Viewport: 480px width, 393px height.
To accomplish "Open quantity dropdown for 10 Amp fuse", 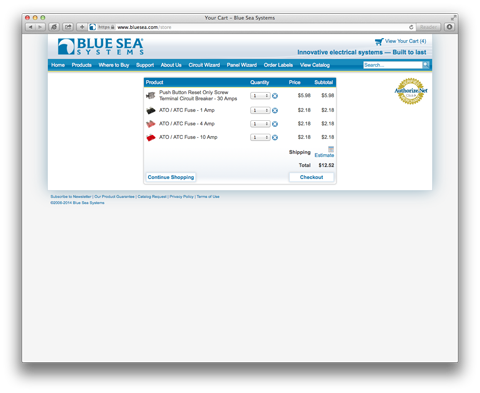I will click(260, 137).
